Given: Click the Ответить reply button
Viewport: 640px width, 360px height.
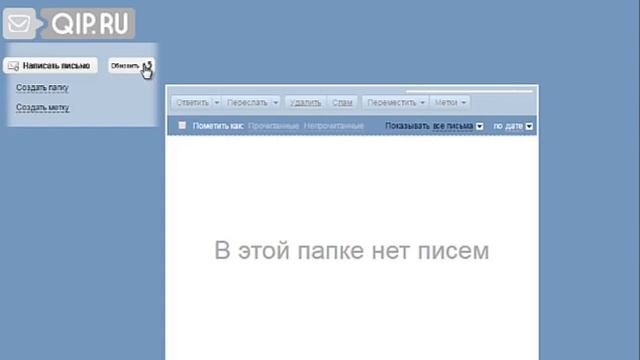Looking at the screenshot, I should pos(192,102).
